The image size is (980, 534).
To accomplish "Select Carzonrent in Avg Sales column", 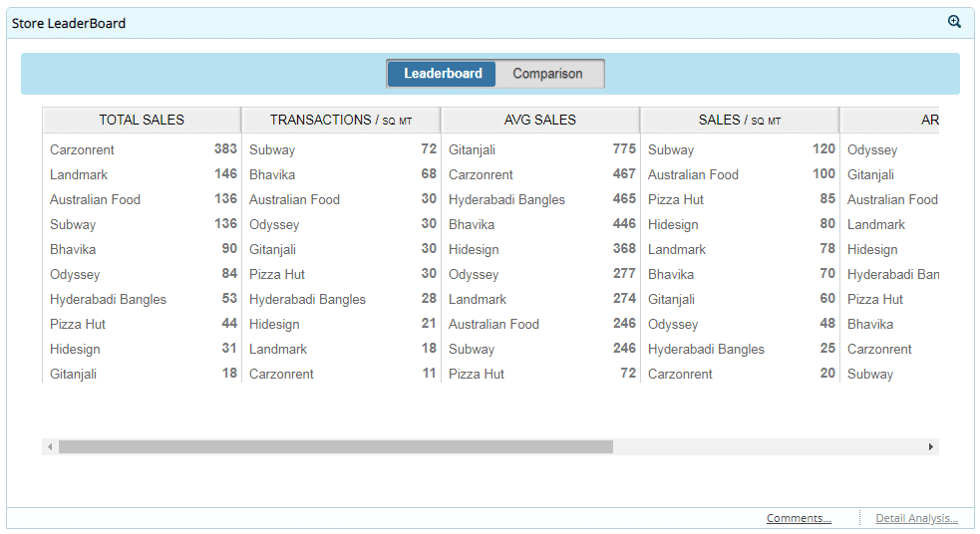I will pos(481,175).
